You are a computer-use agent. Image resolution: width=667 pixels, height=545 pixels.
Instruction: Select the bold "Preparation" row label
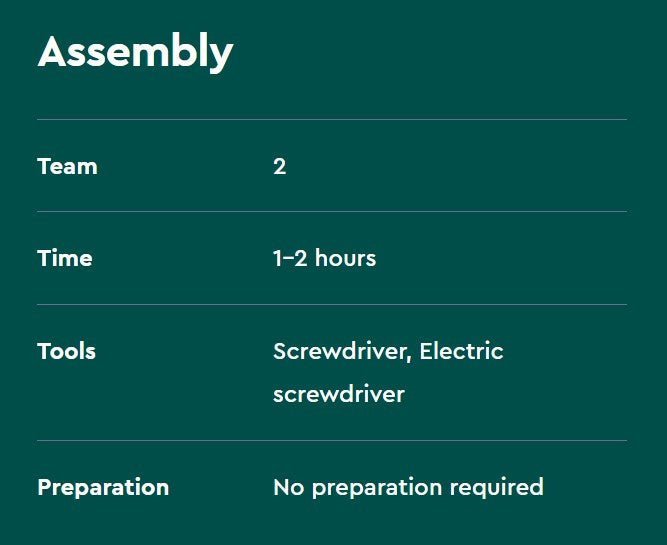click(x=103, y=487)
